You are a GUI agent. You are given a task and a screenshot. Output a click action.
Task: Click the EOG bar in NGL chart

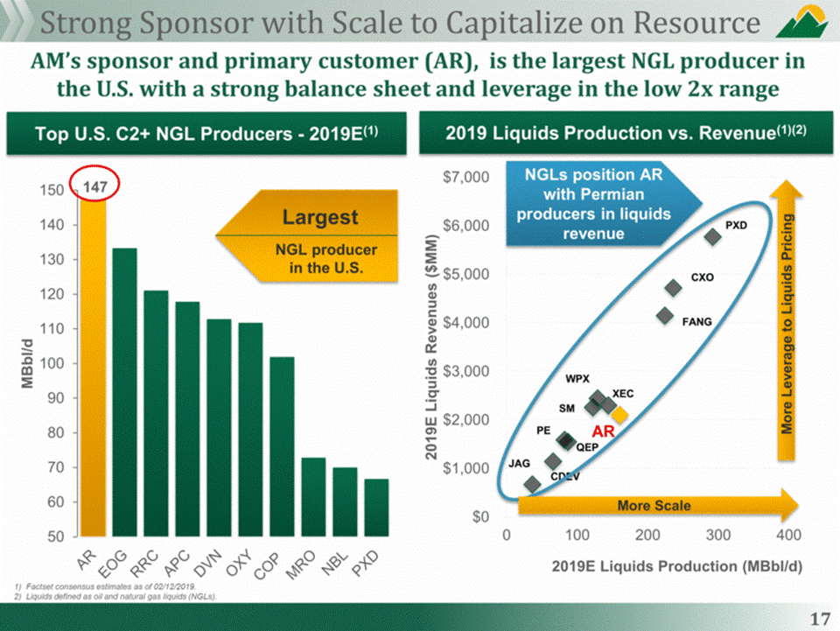(x=124, y=392)
